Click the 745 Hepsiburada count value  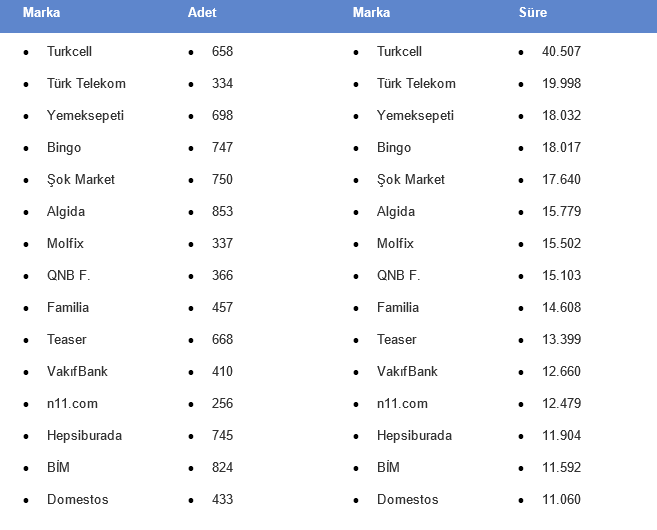(222, 435)
